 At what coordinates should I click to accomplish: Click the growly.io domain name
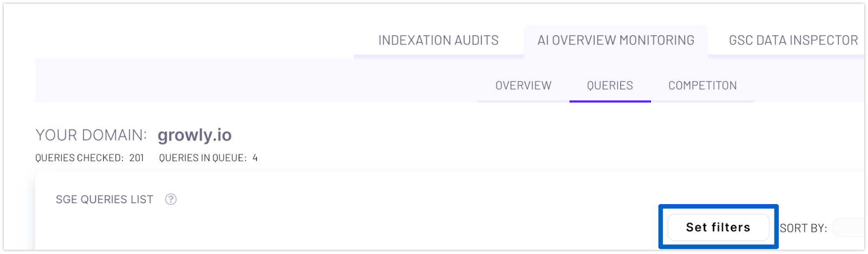click(195, 135)
